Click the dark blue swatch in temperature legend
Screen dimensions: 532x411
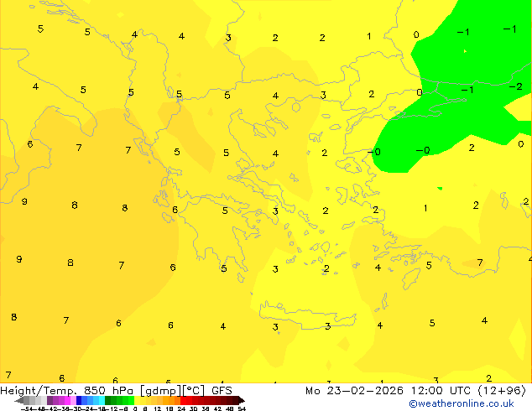click(79, 400)
